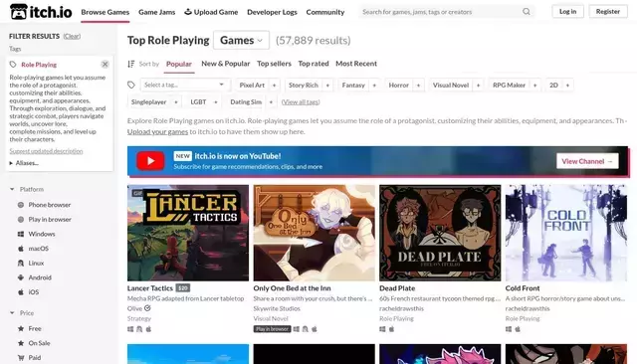Viewport: 637px width, 364px height.
Task: Click the Pixel Art tag chip
Action: coord(252,86)
